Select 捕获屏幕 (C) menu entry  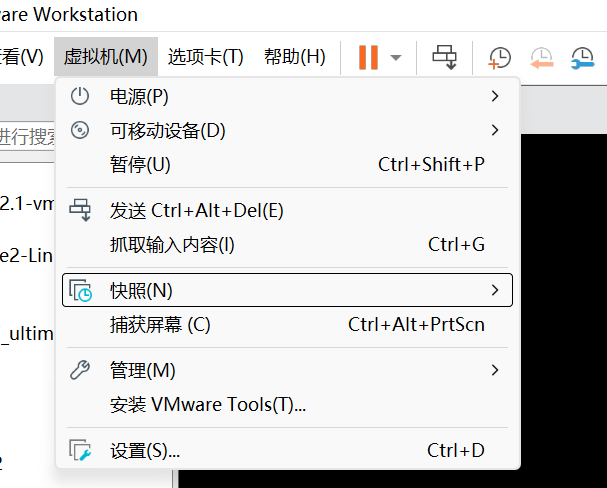[287, 325]
